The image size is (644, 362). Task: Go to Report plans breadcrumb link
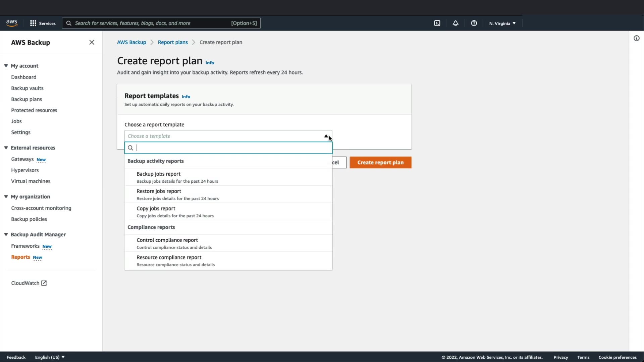(173, 42)
